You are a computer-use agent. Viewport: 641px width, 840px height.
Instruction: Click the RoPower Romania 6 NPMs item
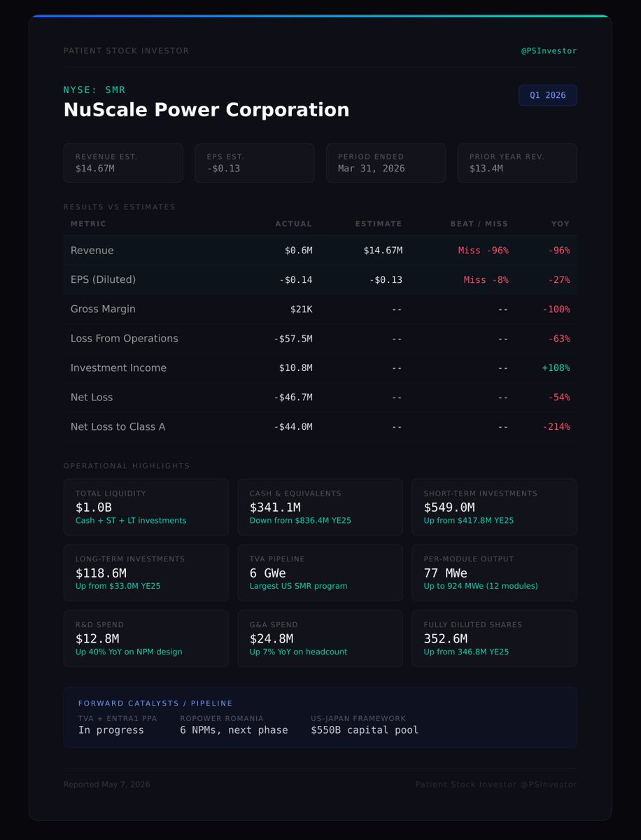pos(234,724)
